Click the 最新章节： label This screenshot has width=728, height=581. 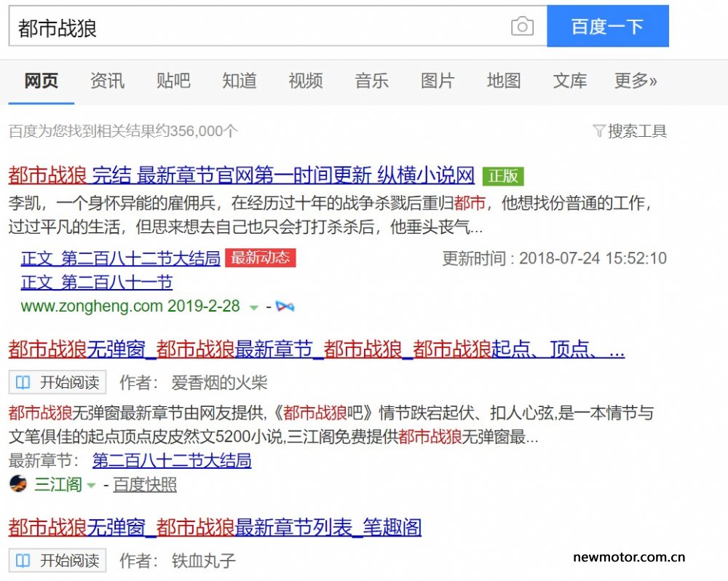tap(44, 461)
